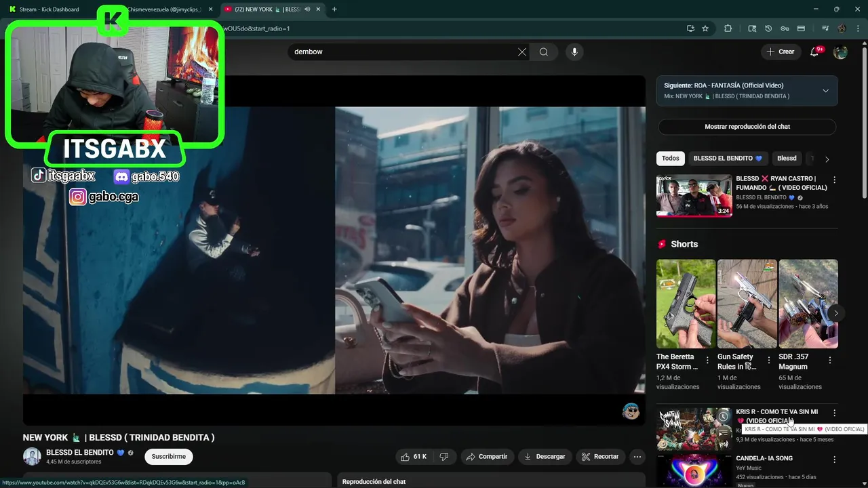Viewport: 868px width, 488px height.
Task: Open the media controls music-note icon
Action: [x=825, y=28]
